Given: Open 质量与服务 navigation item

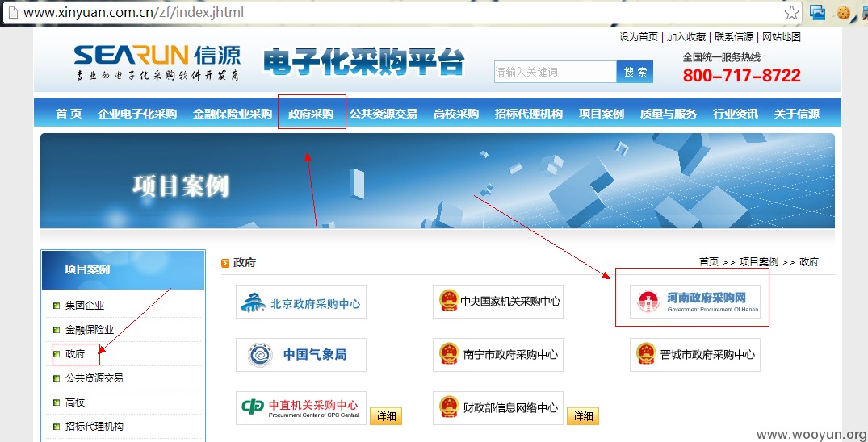Looking at the screenshot, I should 669,114.
